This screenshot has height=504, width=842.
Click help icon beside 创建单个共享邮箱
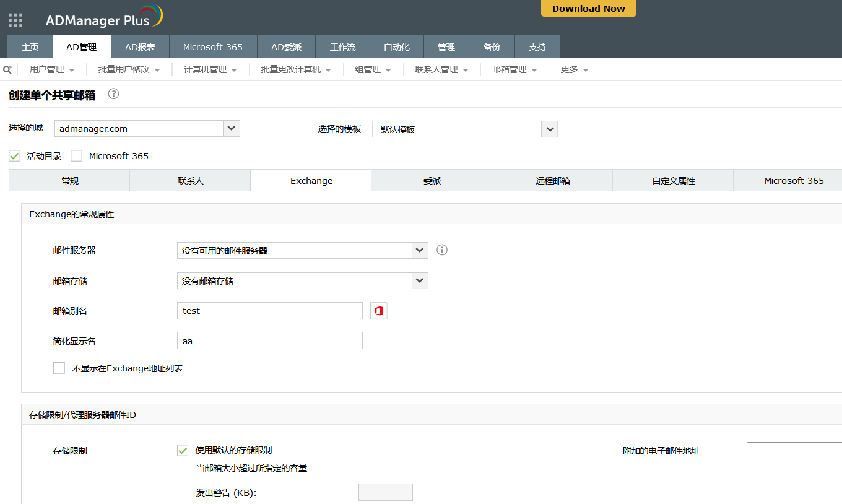[x=113, y=94]
